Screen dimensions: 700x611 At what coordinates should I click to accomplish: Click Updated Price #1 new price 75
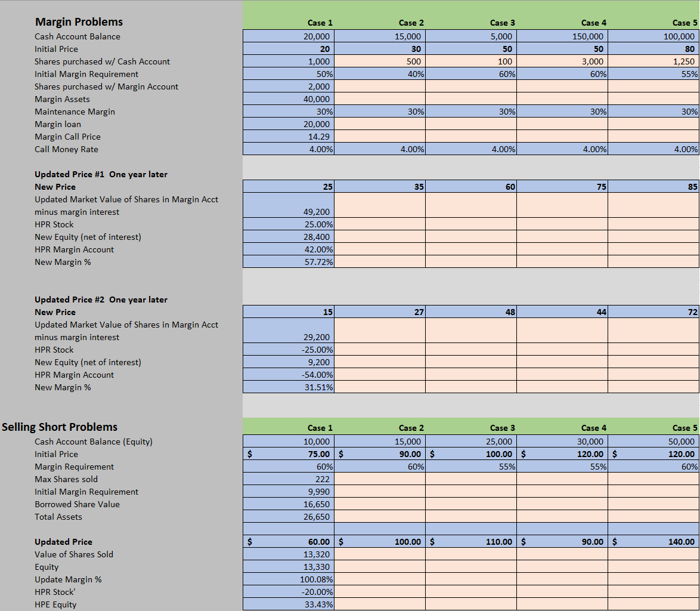click(562, 186)
